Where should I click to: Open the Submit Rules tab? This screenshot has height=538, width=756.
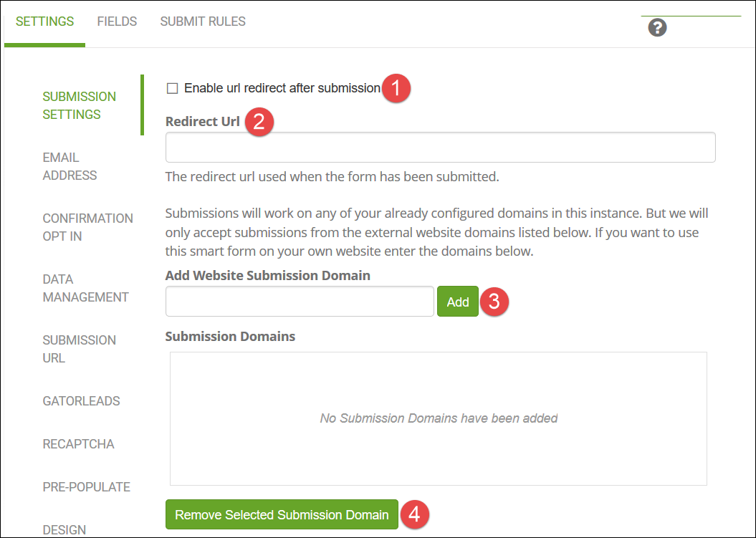point(203,21)
